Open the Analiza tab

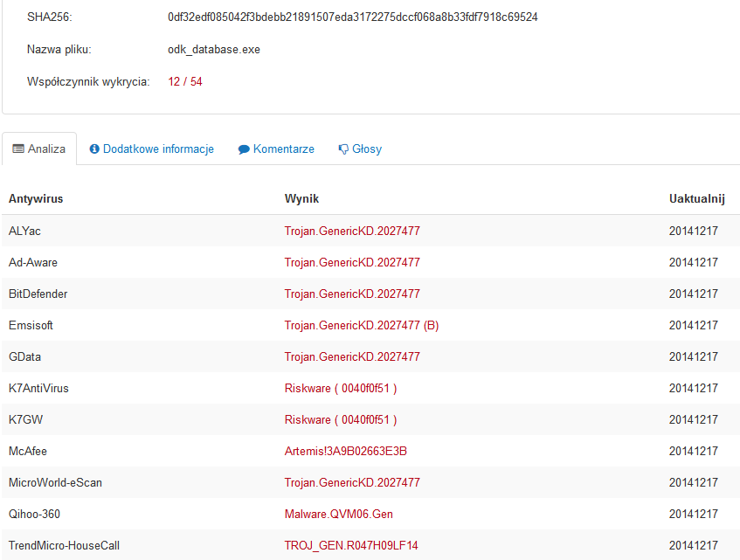coord(39,149)
